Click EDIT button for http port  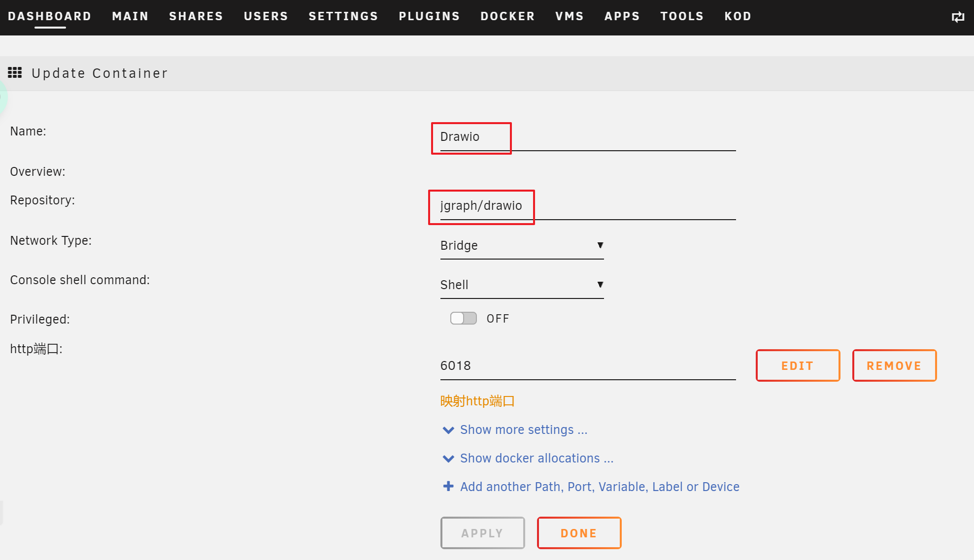[x=798, y=364]
